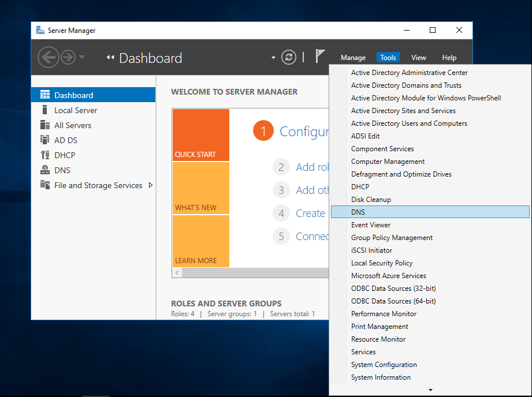Open Computer Management

point(430,162)
